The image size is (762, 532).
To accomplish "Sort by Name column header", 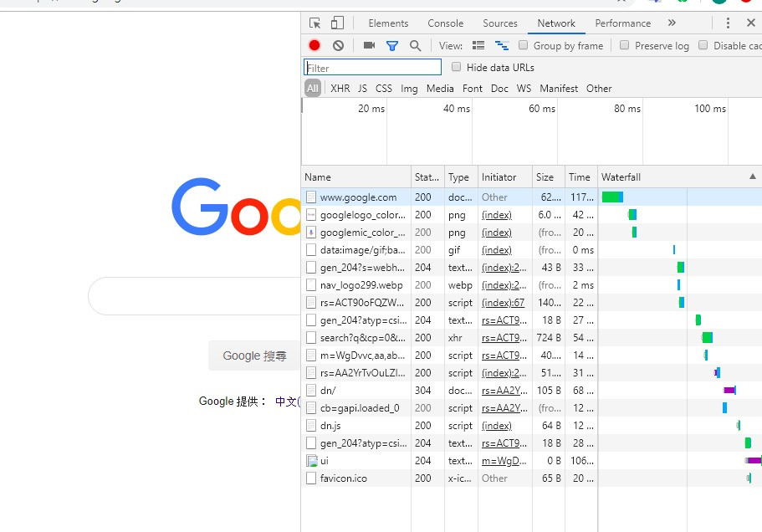I will tap(356, 176).
